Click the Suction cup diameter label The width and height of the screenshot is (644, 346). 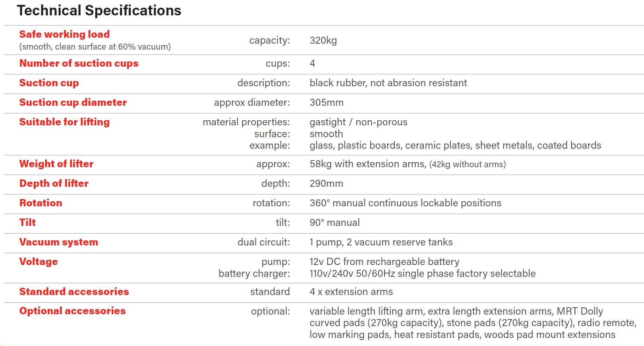click(x=73, y=102)
